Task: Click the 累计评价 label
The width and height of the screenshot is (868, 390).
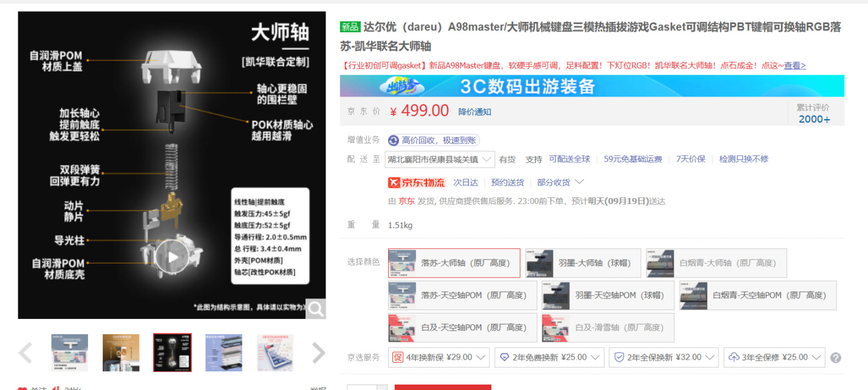Action: click(813, 107)
